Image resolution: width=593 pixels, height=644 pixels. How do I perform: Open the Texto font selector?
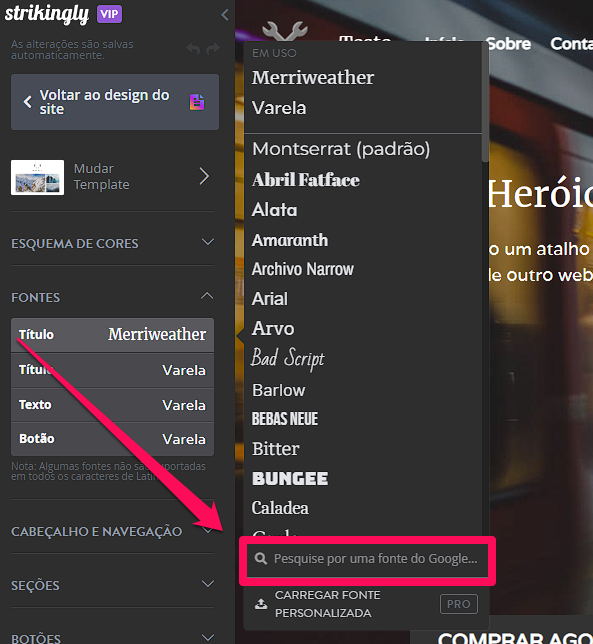(x=112, y=405)
